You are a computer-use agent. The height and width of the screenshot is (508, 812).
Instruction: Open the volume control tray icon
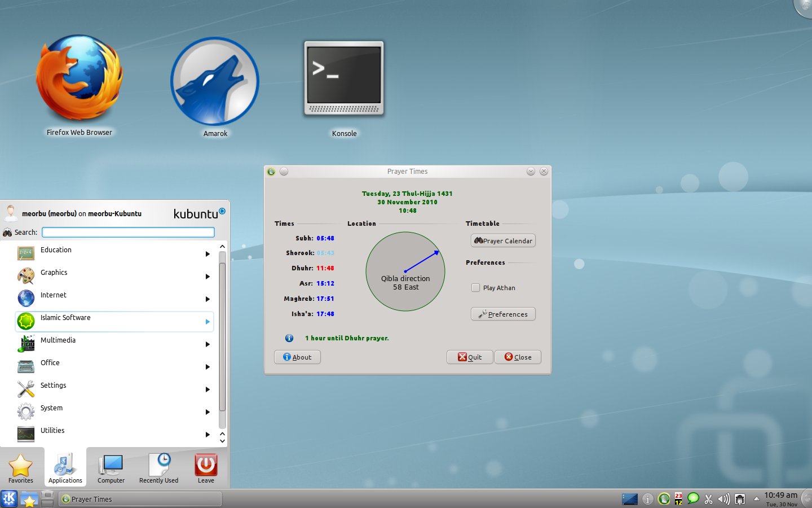[724, 499]
